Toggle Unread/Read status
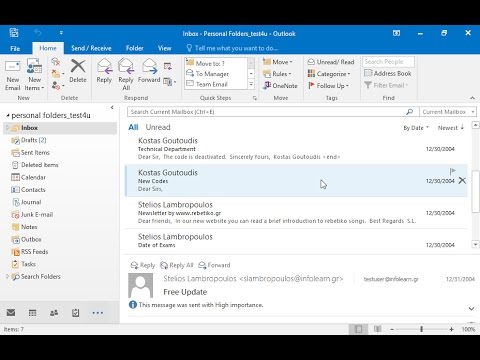Image resolution: width=480 pixels, height=360 pixels. (x=331, y=62)
